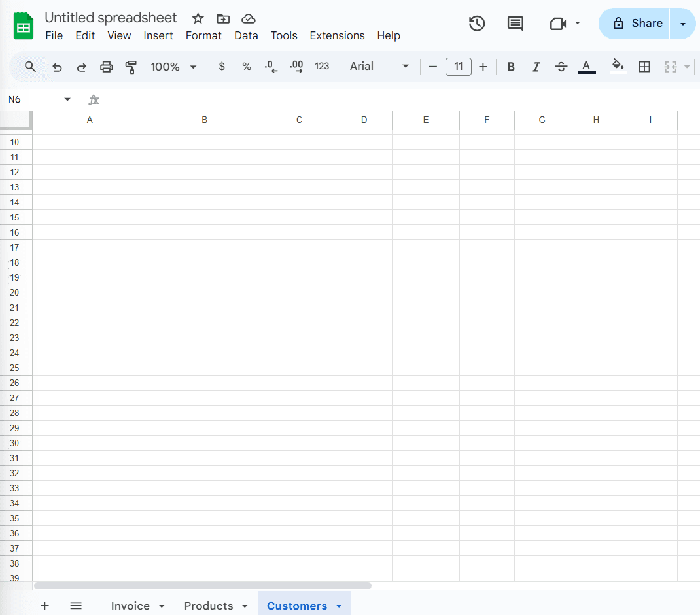This screenshot has height=615, width=700.
Task: Click the Redo arrow icon
Action: [x=82, y=67]
